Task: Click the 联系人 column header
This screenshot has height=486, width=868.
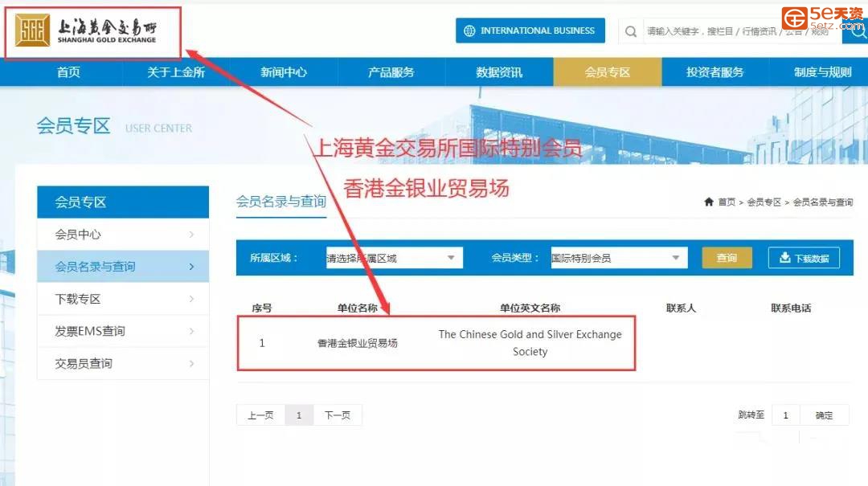Action: (681, 308)
